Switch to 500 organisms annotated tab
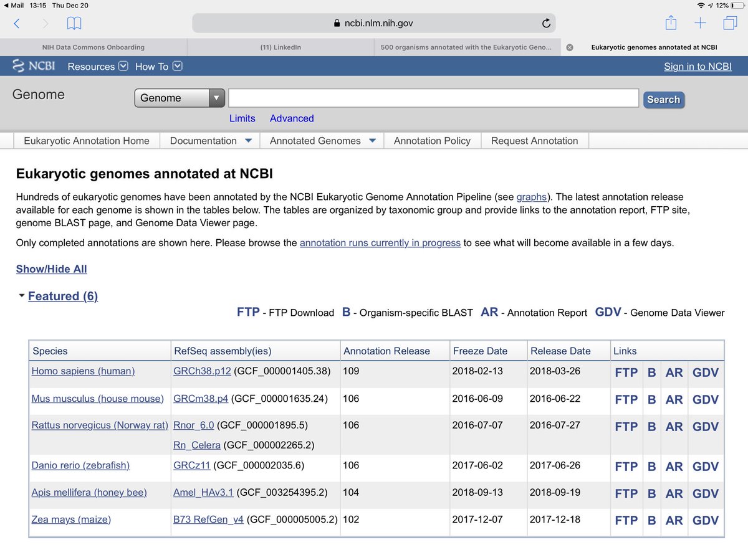Image resolution: width=748 pixels, height=560 pixels. tap(466, 47)
